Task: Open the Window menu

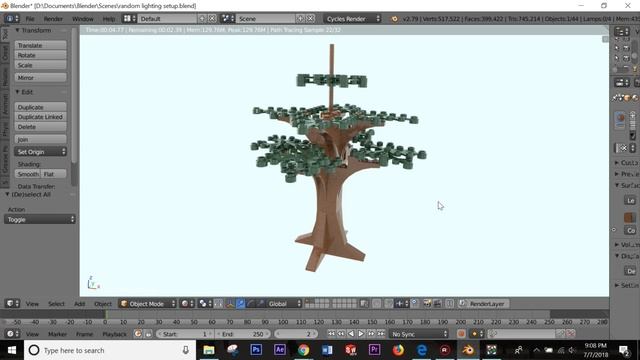Action: click(x=82, y=19)
